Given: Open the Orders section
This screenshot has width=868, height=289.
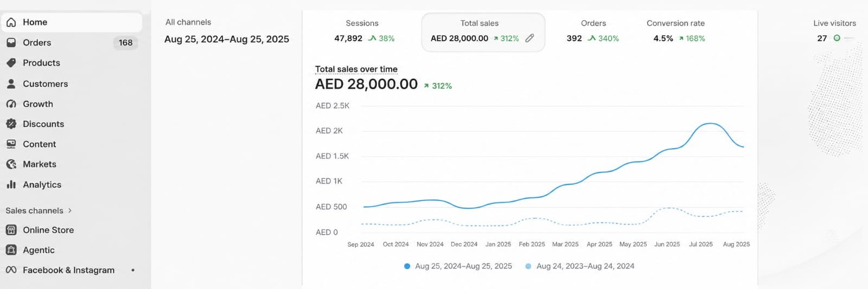Looking at the screenshot, I should click(72, 42).
